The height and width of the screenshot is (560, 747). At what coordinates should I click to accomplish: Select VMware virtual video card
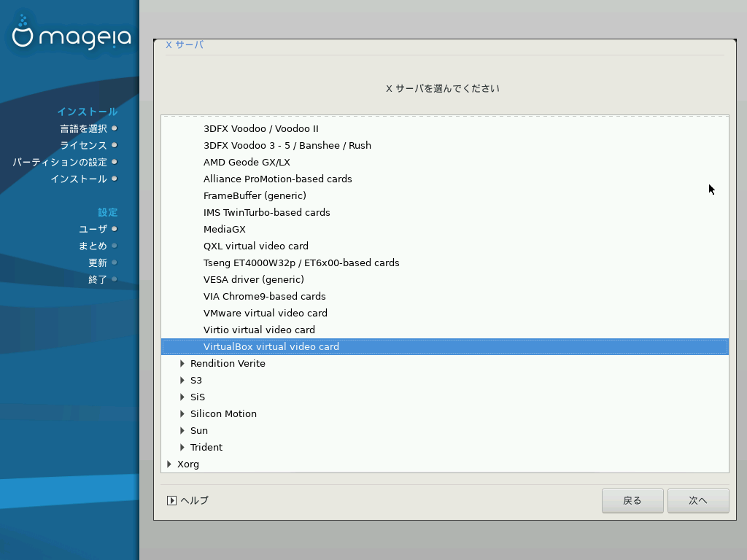click(445, 313)
